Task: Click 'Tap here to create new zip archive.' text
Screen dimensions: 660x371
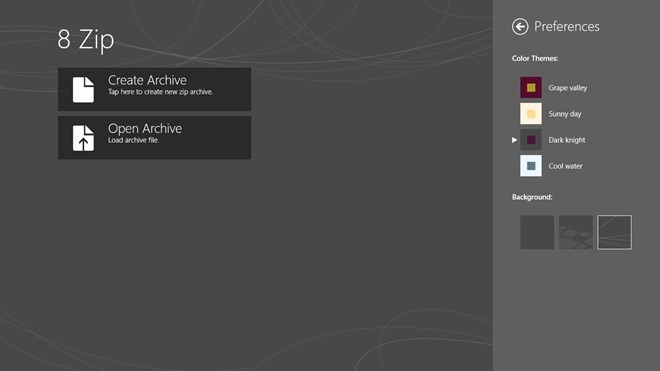Action: pyautogui.click(x=160, y=92)
